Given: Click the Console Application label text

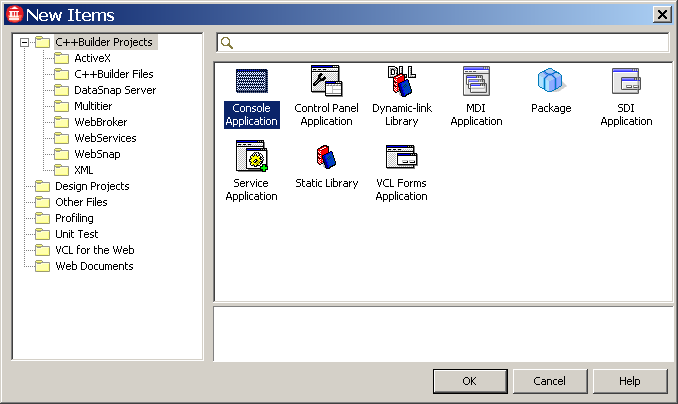Looking at the screenshot, I should (x=252, y=115).
